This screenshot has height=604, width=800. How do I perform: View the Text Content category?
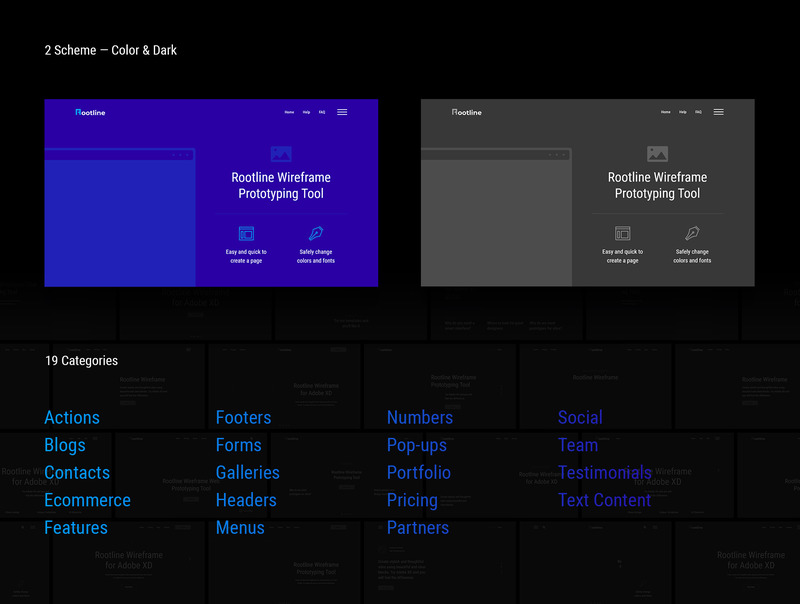605,500
